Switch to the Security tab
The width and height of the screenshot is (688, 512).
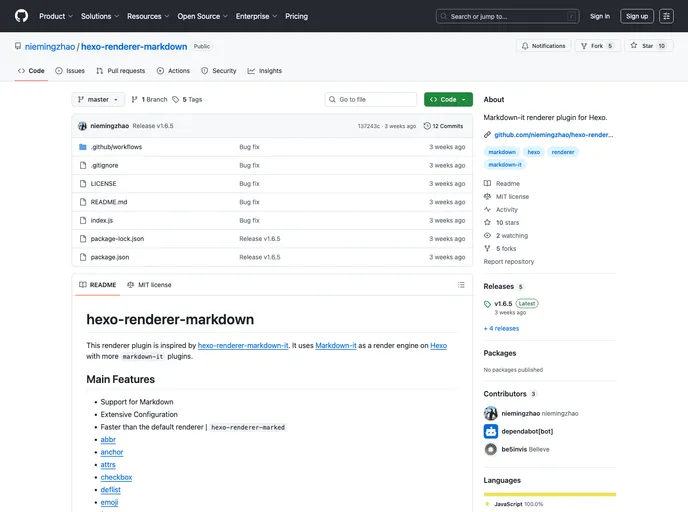(x=219, y=71)
